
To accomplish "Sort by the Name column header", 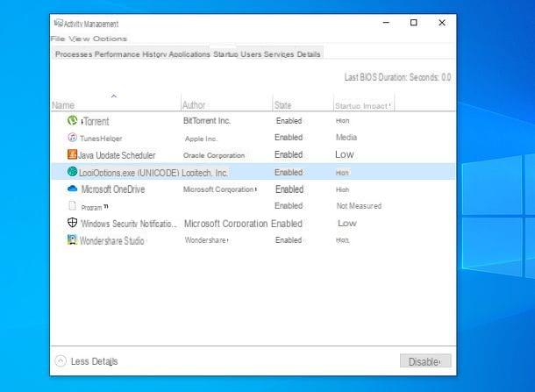I will (x=63, y=105).
